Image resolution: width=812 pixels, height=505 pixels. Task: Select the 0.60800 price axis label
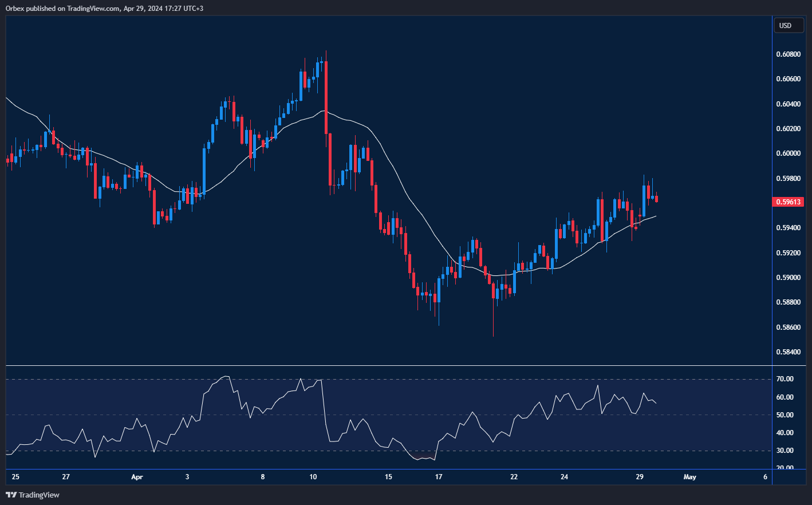pos(788,54)
